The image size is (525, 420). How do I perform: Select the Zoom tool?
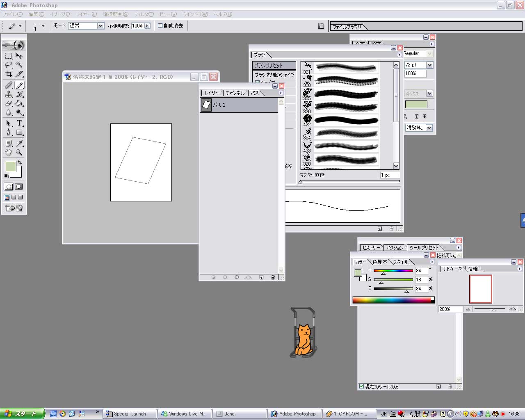coord(19,152)
